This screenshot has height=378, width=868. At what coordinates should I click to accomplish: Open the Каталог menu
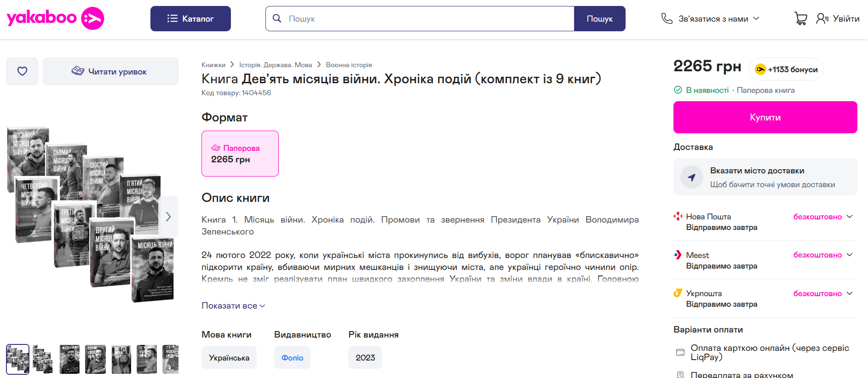[190, 18]
